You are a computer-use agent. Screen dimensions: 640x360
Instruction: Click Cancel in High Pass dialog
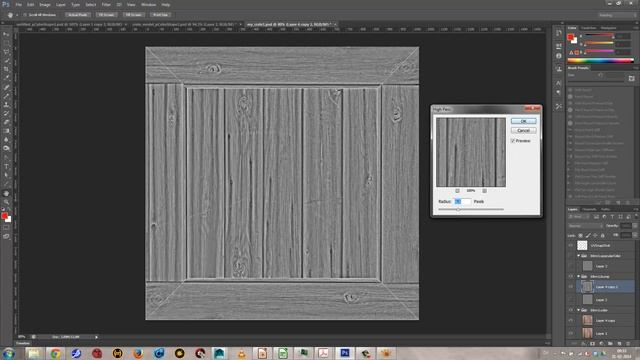(x=524, y=131)
